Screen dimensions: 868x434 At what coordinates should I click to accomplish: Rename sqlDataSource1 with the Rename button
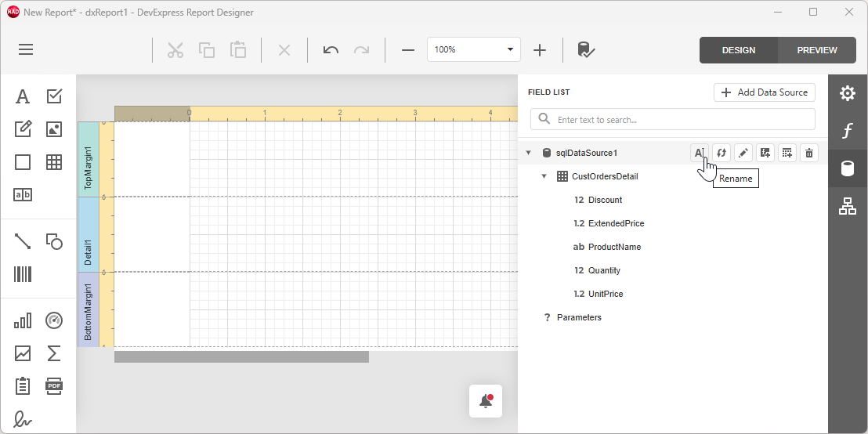(700, 153)
